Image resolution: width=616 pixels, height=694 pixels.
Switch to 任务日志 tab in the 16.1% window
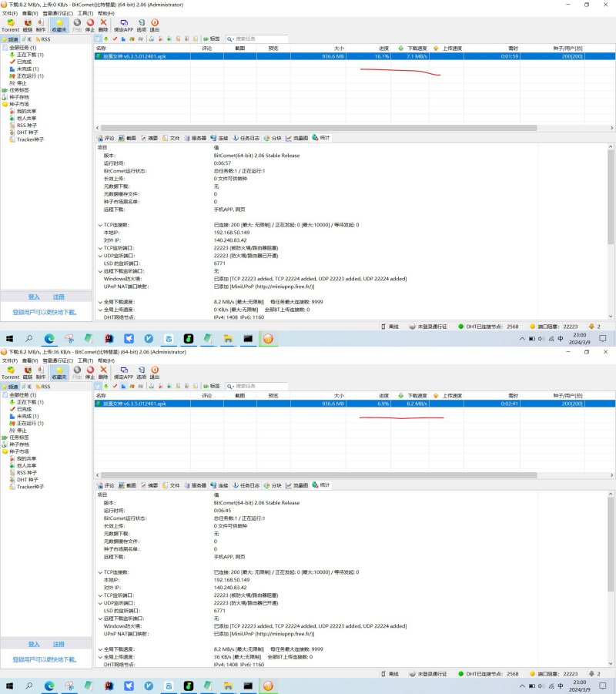[246, 138]
